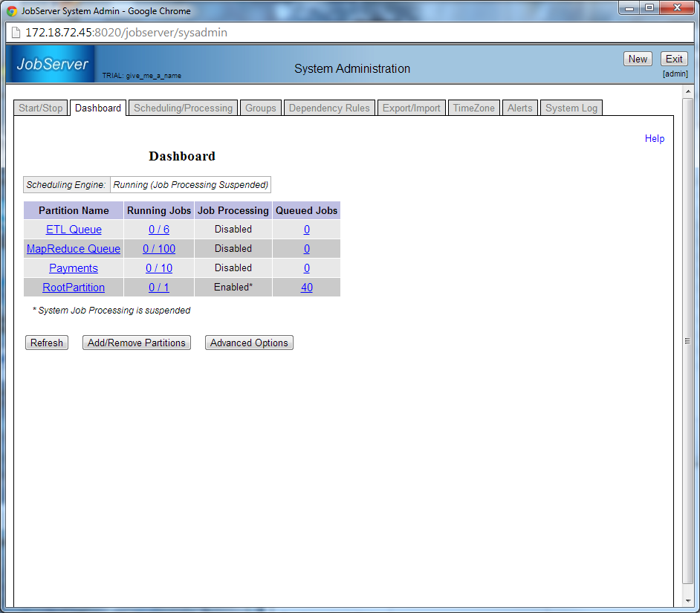Click the JobServer logo
700x613 pixels.
[x=52, y=65]
